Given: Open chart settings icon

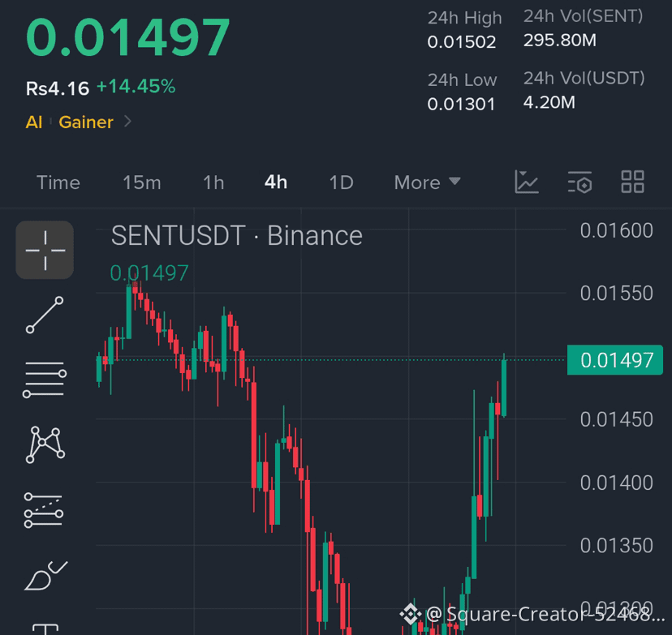Looking at the screenshot, I should tap(579, 182).
